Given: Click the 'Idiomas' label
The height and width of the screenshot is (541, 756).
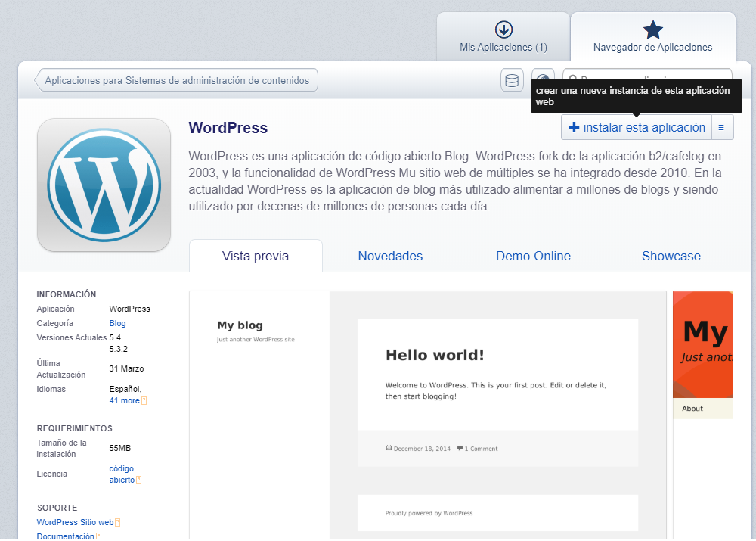Looking at the screenshot, I should pyautogui.click(x=51, y=389).
